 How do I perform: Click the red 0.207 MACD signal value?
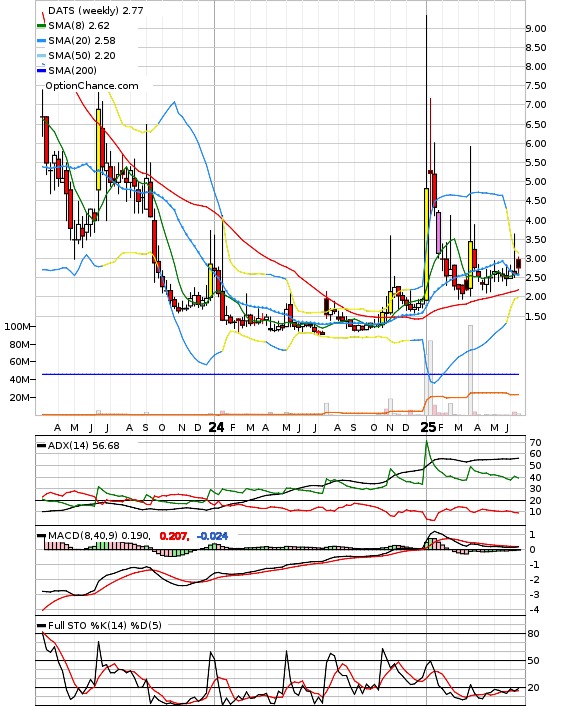coord(174,536)
